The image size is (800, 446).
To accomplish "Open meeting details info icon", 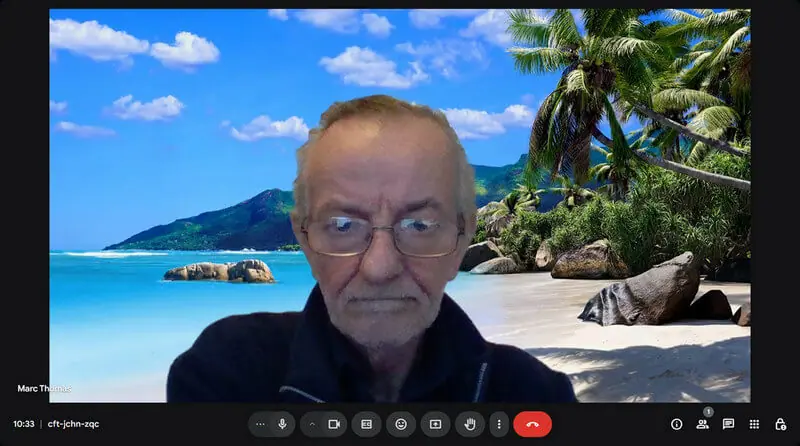I will pyautogui.click(x=677, y=424).
